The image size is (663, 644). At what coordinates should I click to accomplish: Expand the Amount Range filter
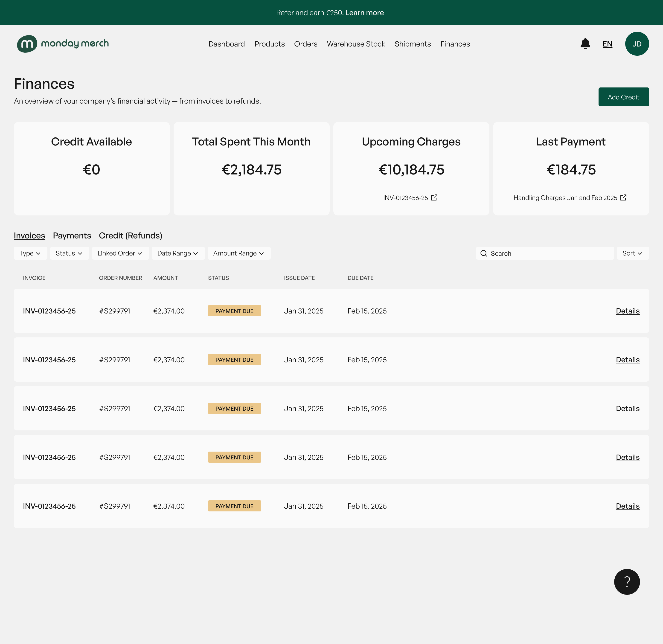coord(239,253)
